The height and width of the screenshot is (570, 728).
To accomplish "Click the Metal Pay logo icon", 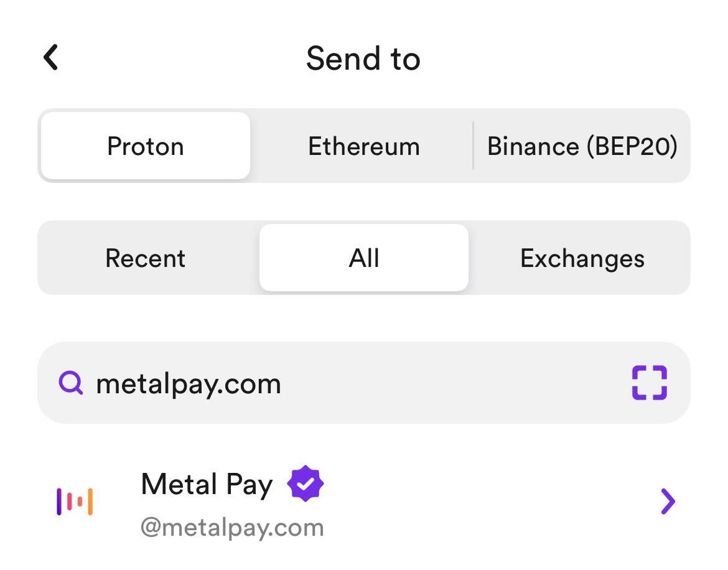I will 75,502.
